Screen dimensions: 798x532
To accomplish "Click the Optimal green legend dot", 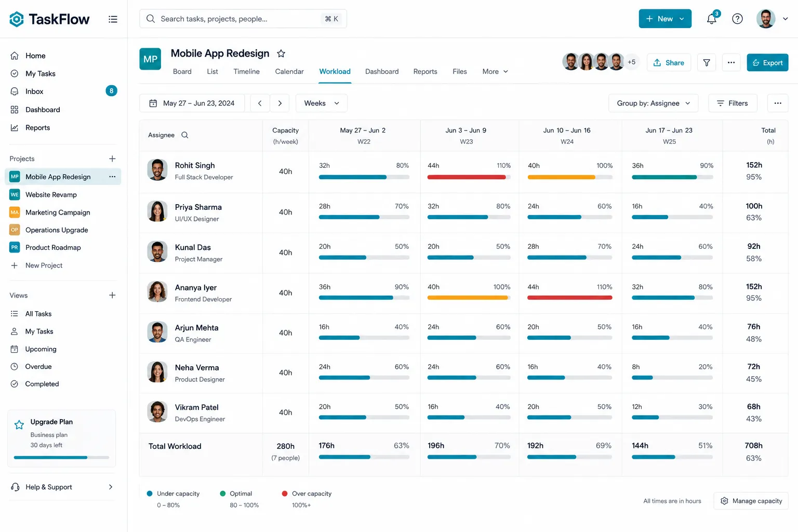I will coord(223,494).
